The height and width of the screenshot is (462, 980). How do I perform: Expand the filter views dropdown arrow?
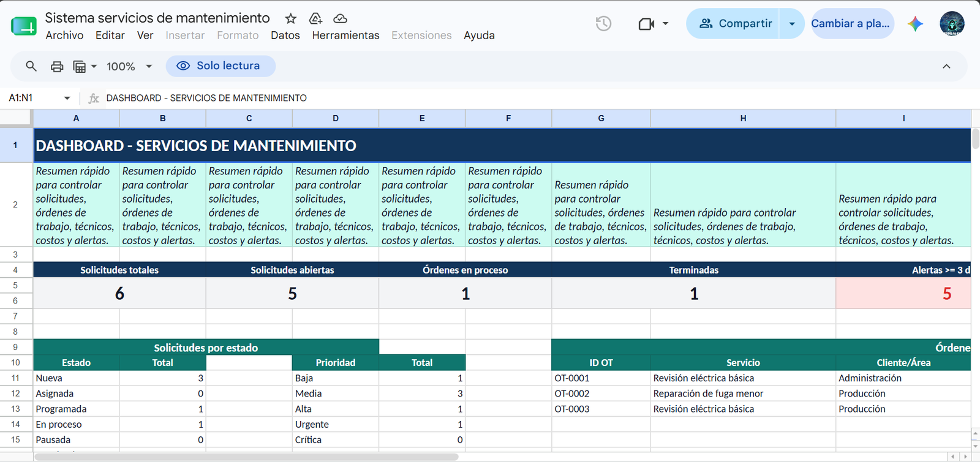click(x=94, y=66)
